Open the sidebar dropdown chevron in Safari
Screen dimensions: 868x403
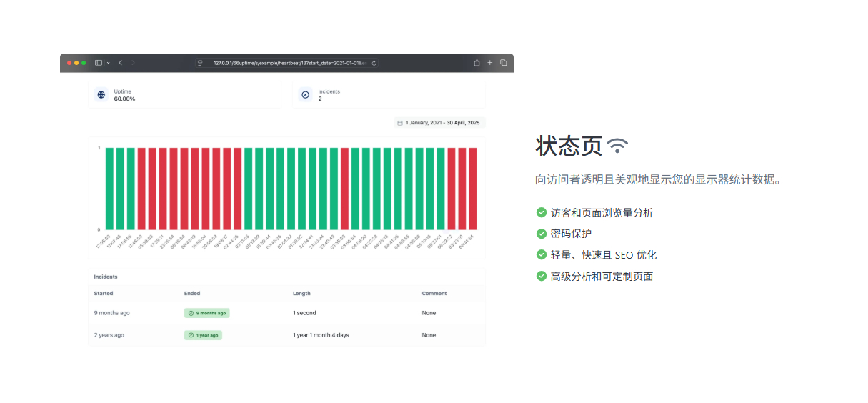(x=108, y=63)
